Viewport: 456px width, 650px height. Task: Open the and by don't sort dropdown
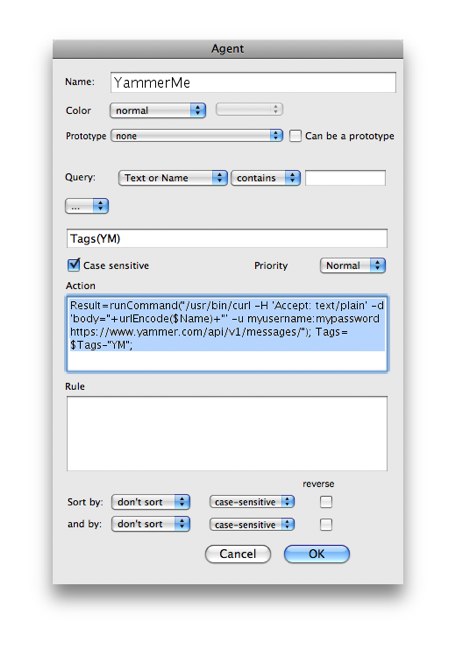point(150,524)
